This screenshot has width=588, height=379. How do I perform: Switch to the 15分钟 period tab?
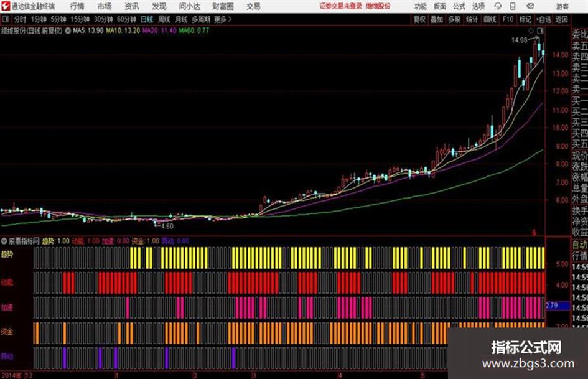pos(80,19)
